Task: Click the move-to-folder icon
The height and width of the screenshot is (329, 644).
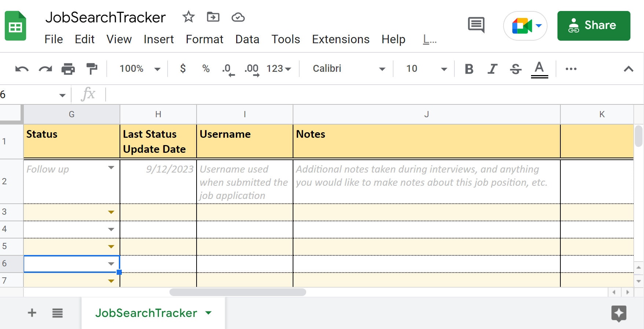Action: click(x=213, y=17)
